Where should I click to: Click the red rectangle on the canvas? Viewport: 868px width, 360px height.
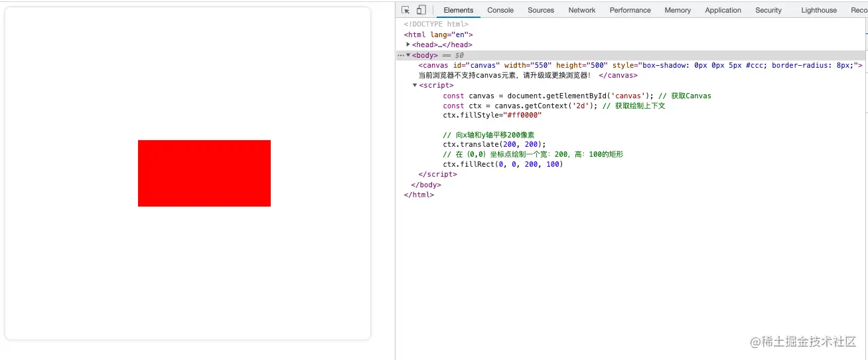(204, 173)
